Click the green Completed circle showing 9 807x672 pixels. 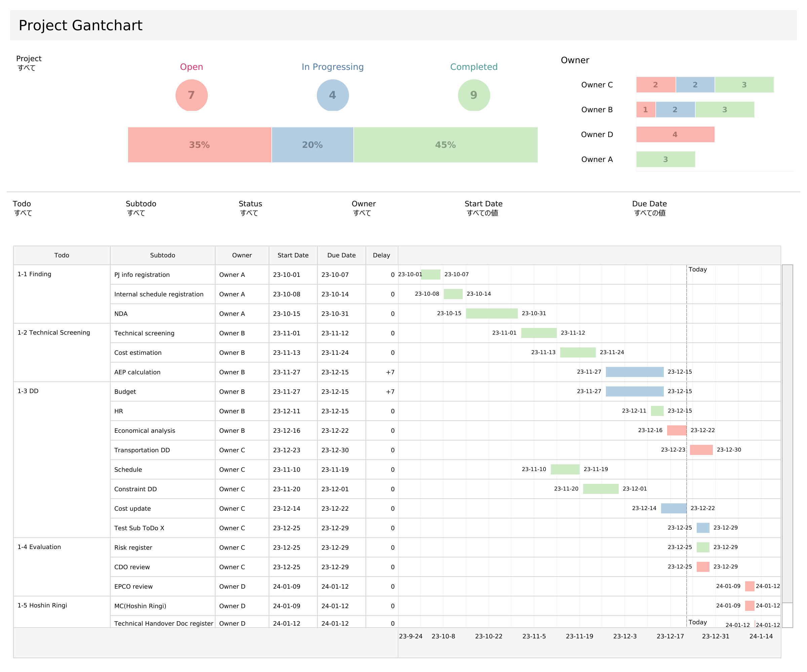(473, 95)
